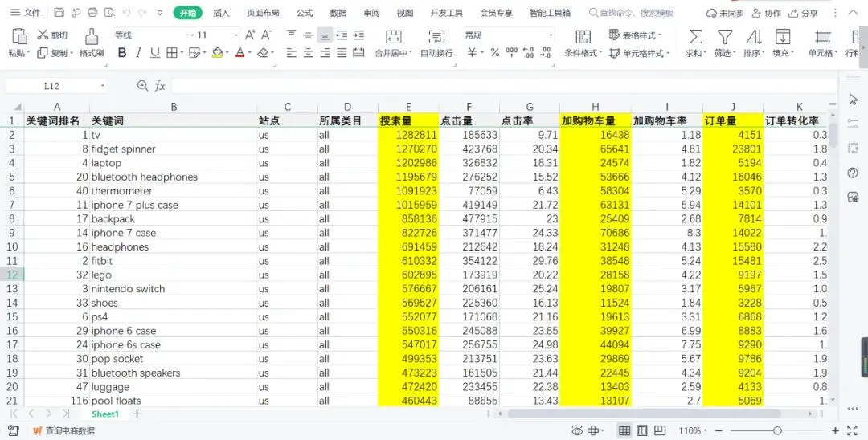Switch to the Page Layout (页面布局) tab
868x440 pixels.
pyautogui.click(x=262, y=13)
